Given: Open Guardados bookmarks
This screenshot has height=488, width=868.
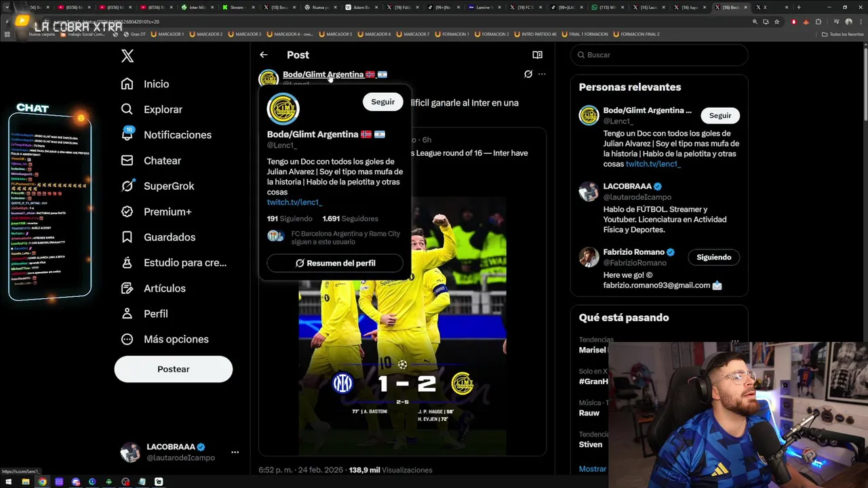Looking at the screenshot, I should coord(157,237).
